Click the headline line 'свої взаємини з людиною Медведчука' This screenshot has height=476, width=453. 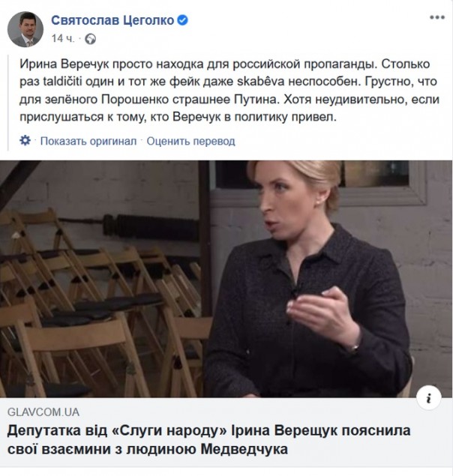147,449
